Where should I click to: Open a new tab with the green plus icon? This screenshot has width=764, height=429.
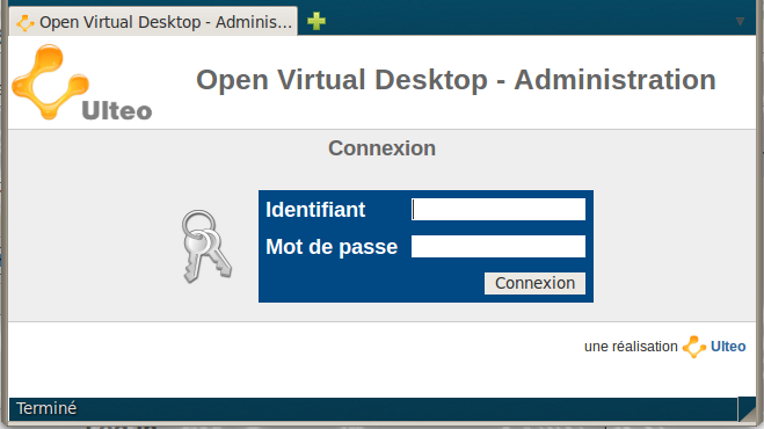(316, 21)
